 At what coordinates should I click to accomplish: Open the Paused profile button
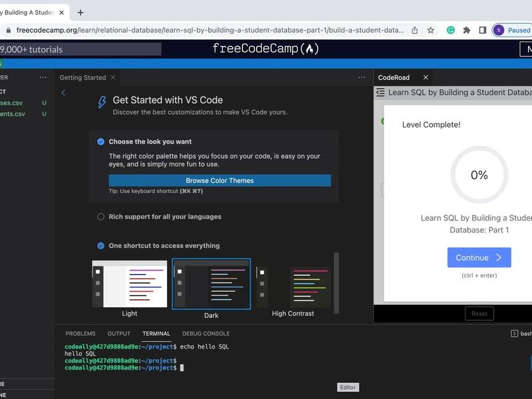[512, 30]
